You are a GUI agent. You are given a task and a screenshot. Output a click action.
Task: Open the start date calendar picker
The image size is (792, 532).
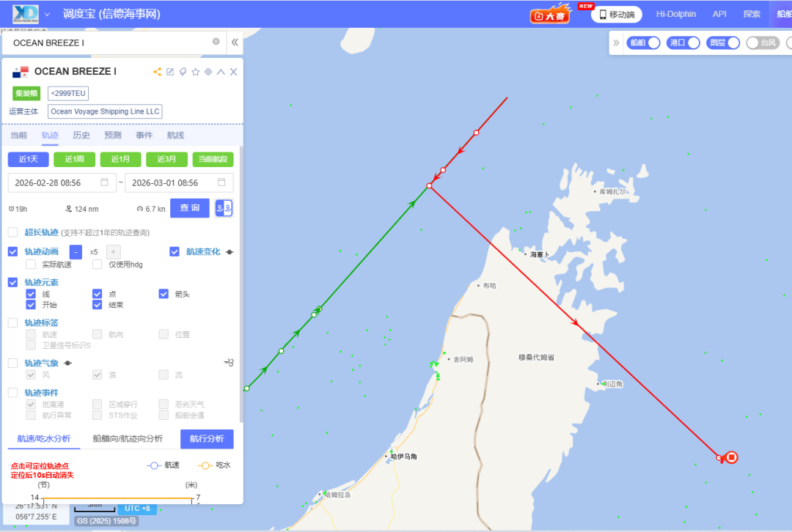pyautogui.click(x=104, y=182)
